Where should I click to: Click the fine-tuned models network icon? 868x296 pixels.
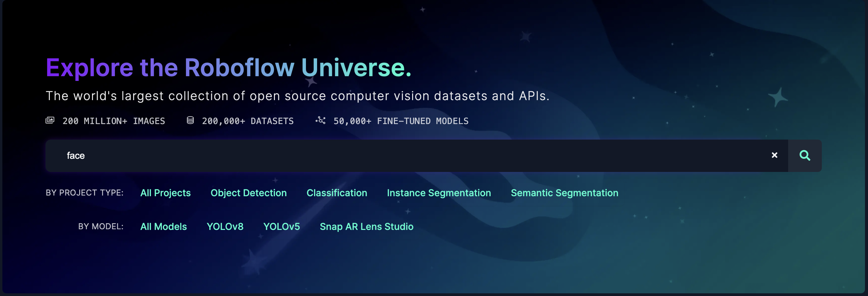(320, 120)
